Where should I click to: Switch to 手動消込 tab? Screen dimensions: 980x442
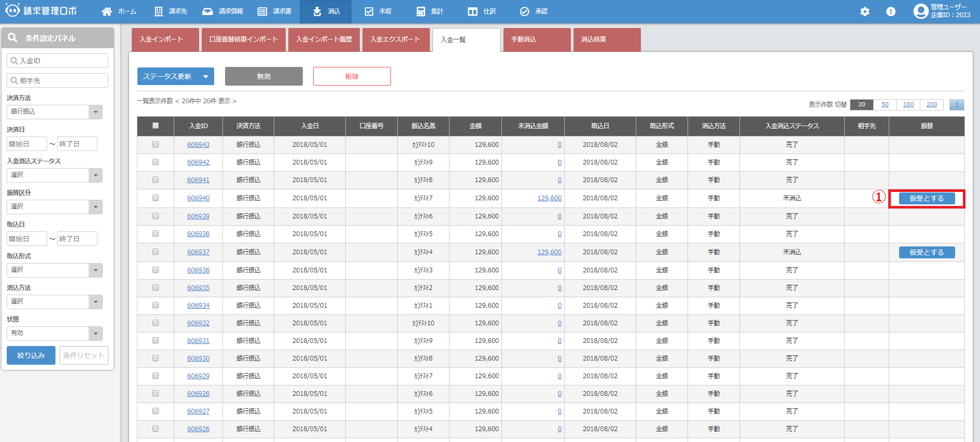click(537, 39)
